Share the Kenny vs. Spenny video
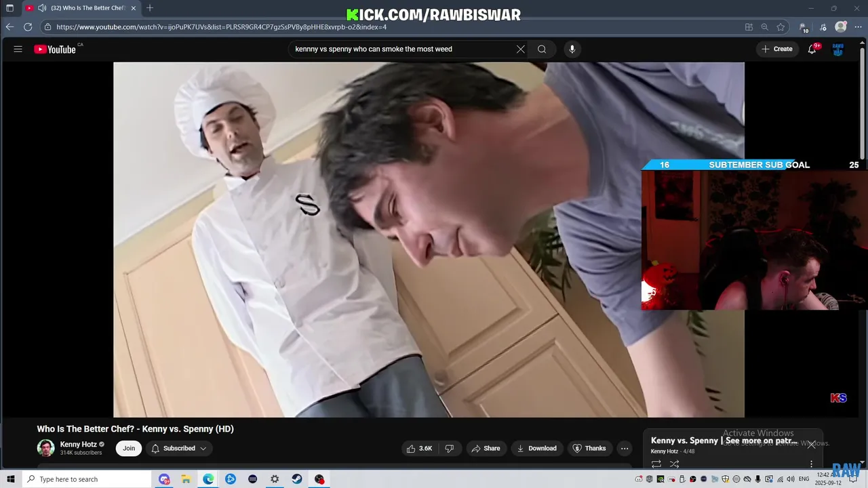868x488 pixels. point(486,448)
